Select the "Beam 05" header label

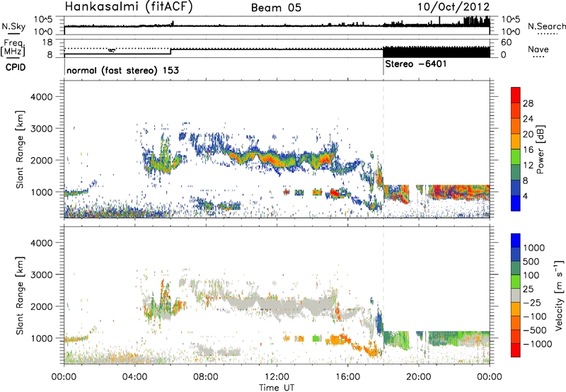click(x=276, y=8)
